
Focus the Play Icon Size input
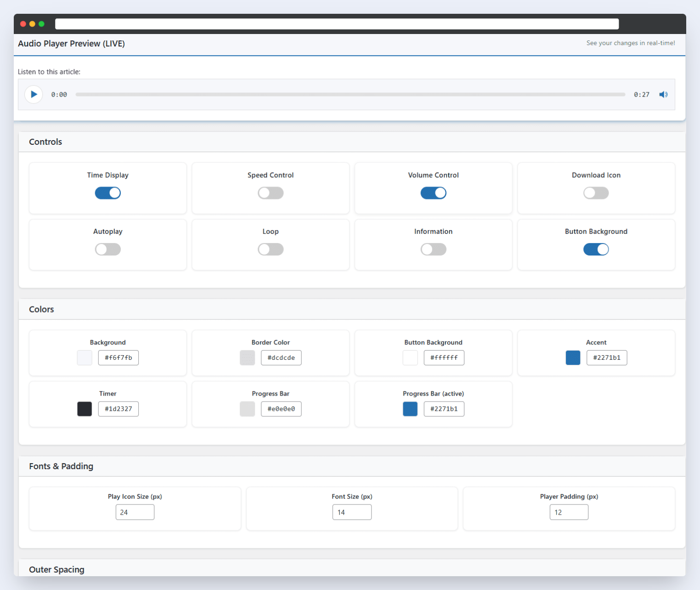click(x=135, y=512)
